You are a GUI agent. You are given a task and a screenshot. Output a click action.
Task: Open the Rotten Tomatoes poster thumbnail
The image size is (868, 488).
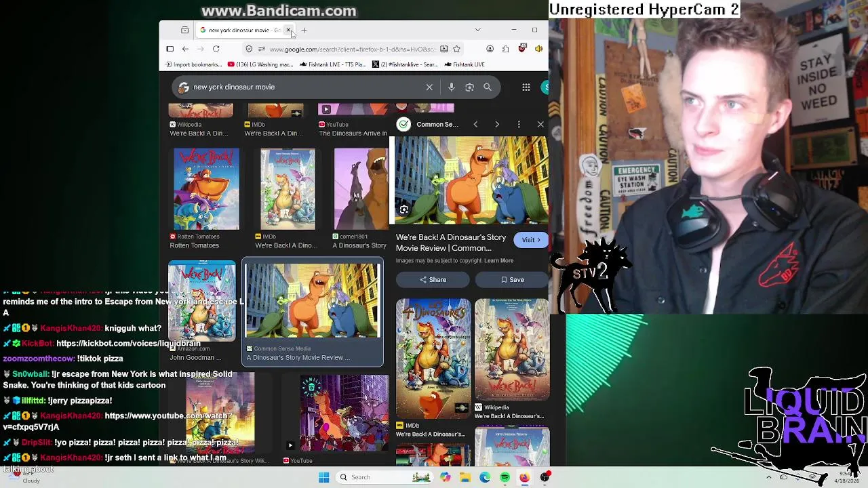tap(206, 189)
